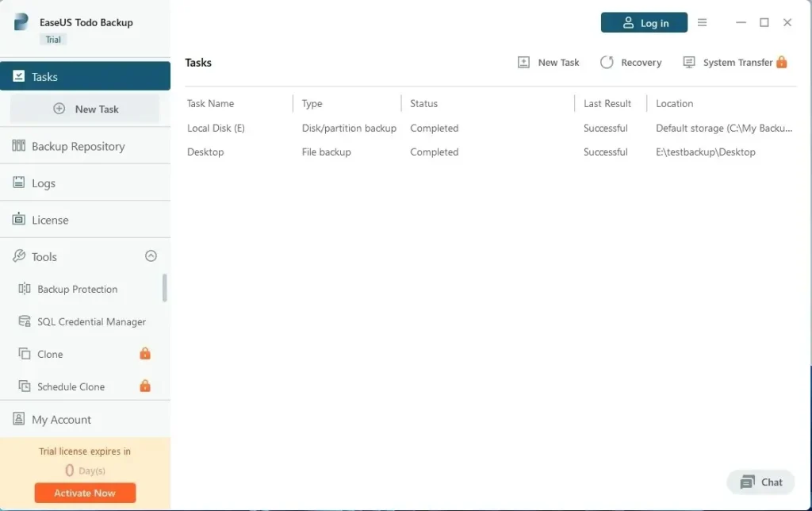Open the Backup Repository panel
The height and width of the screenshot is (511, 812).
point(81,146)
